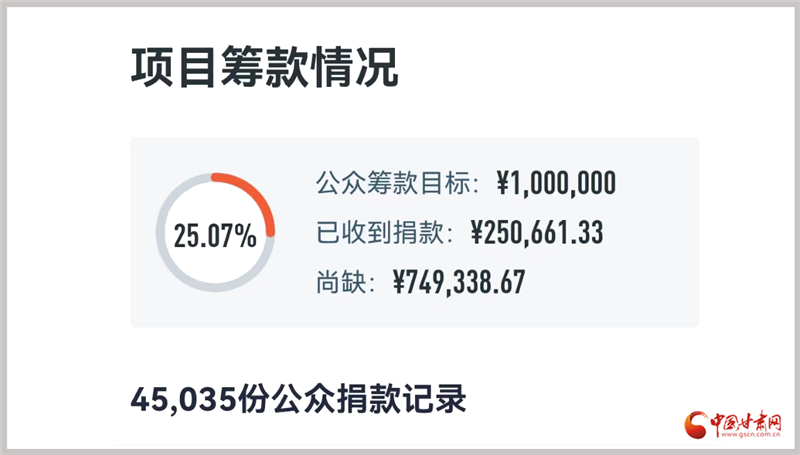Click the 25.07% percentage text
Screen dimensions: 800x455
215,236
